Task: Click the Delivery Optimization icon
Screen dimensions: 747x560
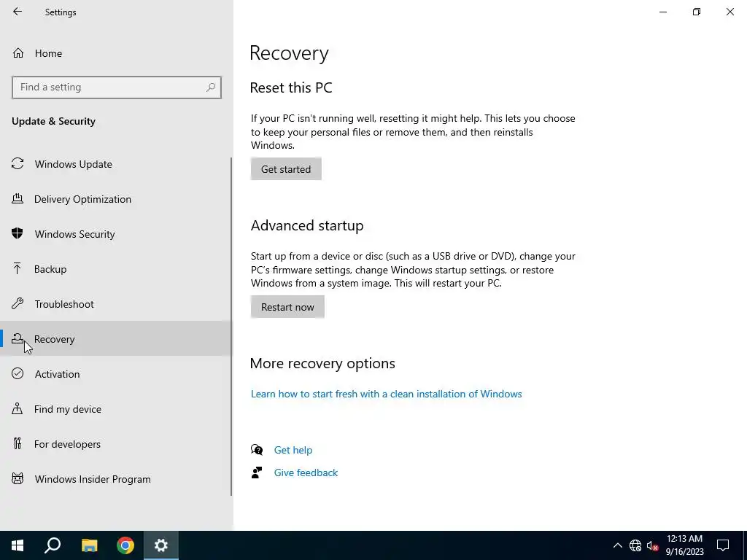Action: 18,198
